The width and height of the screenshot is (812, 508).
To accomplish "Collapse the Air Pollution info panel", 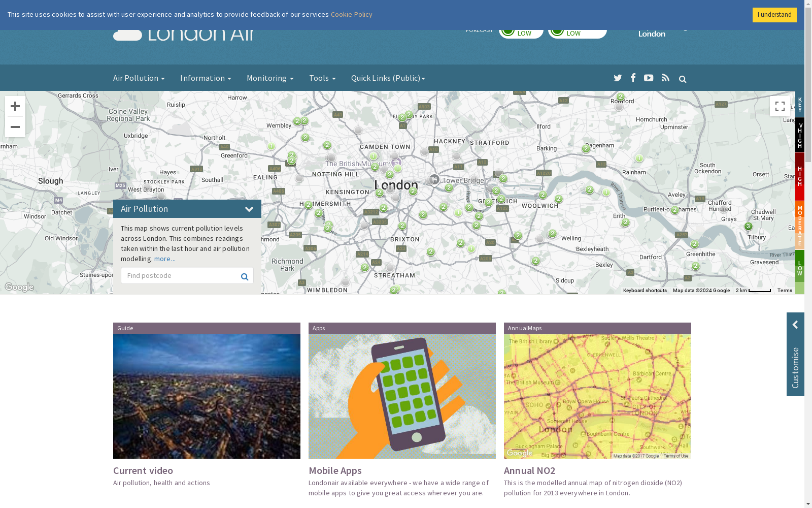I will coord(249,209).
